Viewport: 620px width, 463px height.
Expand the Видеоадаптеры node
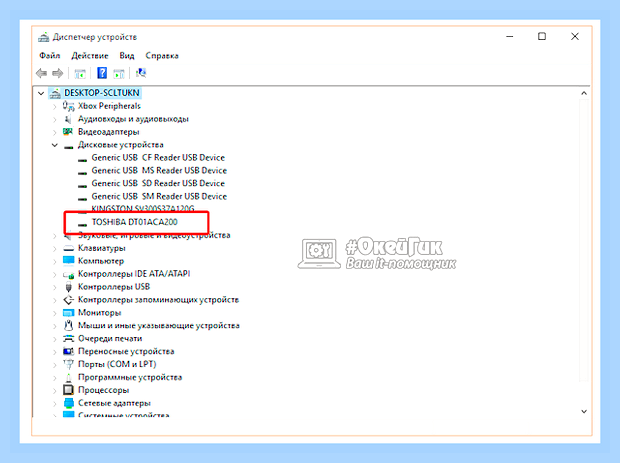(x=55, y=132)
